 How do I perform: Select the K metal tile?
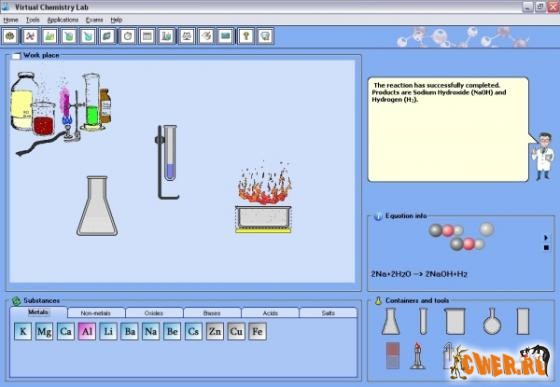point(23,331)
